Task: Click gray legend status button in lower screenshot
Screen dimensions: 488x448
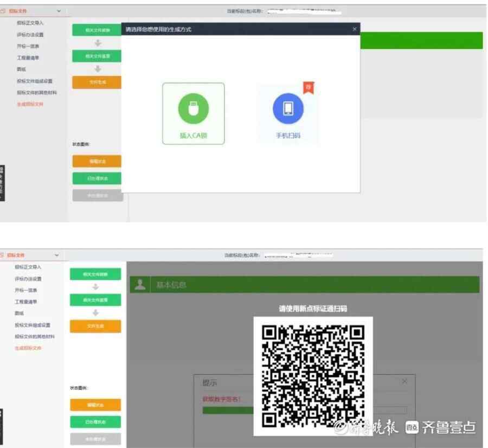Action: [95, 439]
